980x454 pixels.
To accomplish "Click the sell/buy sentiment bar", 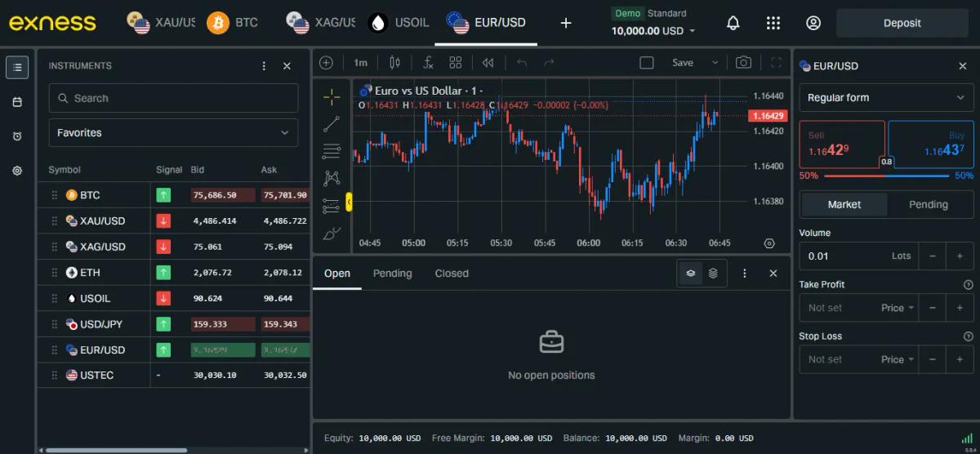I will click(x=887, y=176).
